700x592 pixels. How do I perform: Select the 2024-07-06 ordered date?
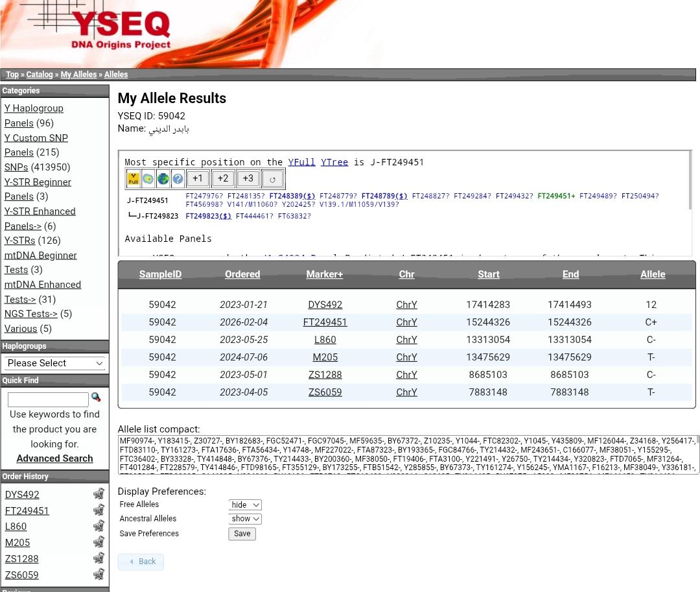tap(244, 357)
